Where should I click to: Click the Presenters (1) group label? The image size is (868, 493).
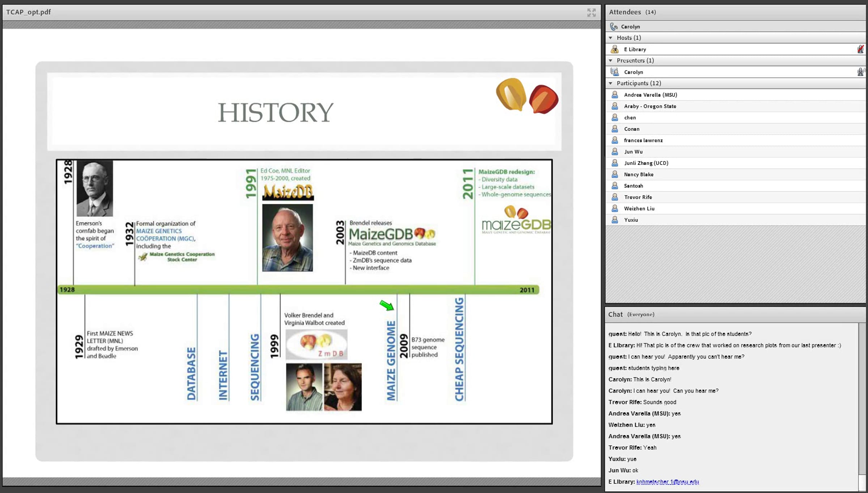point(635,60)
